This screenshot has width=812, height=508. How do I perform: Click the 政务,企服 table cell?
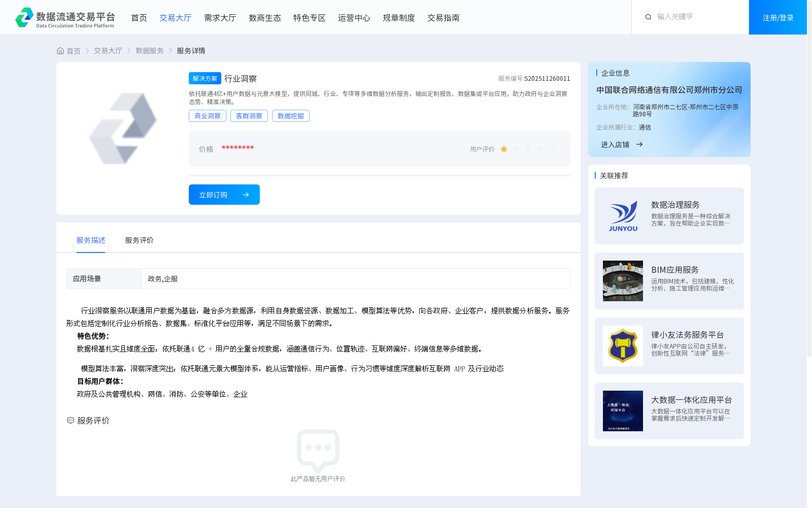[356, 278]
